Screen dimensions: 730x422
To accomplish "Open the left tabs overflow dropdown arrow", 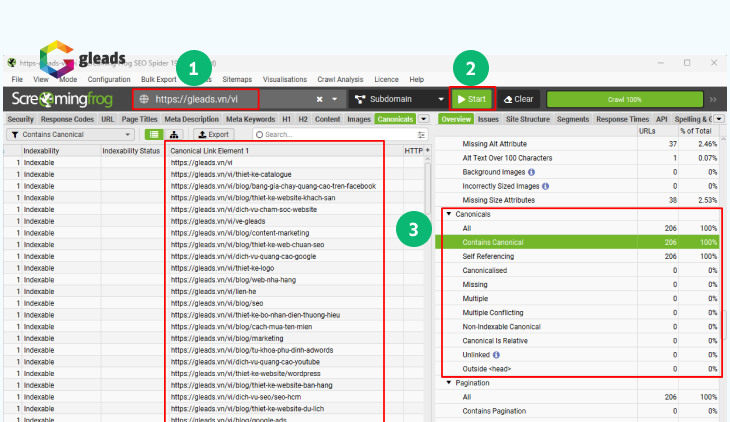I will (x=424, y=119).
